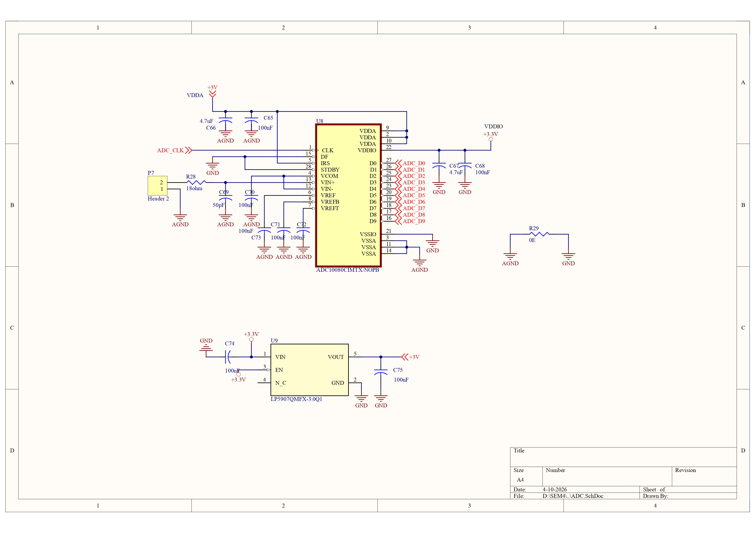Screen dimensions: 756x534
Task: Select the ADC_D0 output port
Action: click(410, 163)
